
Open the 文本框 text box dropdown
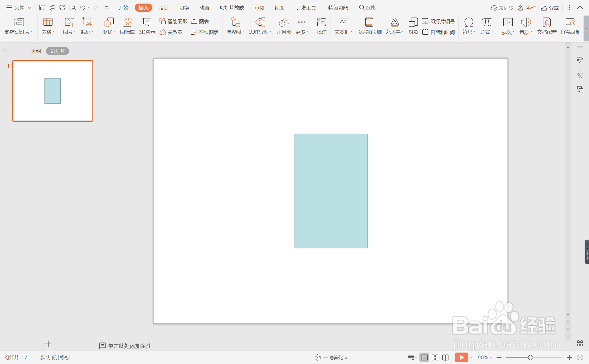click(x=343, y=32)
